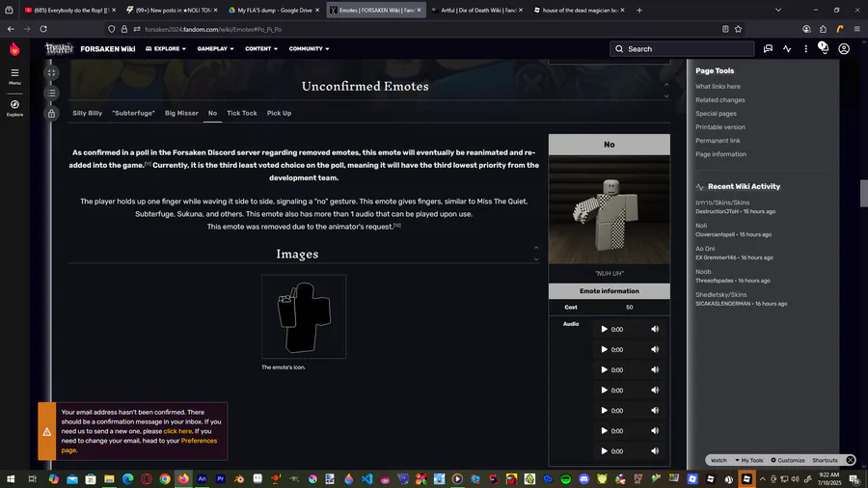Open the sidebar Menu button

click(14, 76)
